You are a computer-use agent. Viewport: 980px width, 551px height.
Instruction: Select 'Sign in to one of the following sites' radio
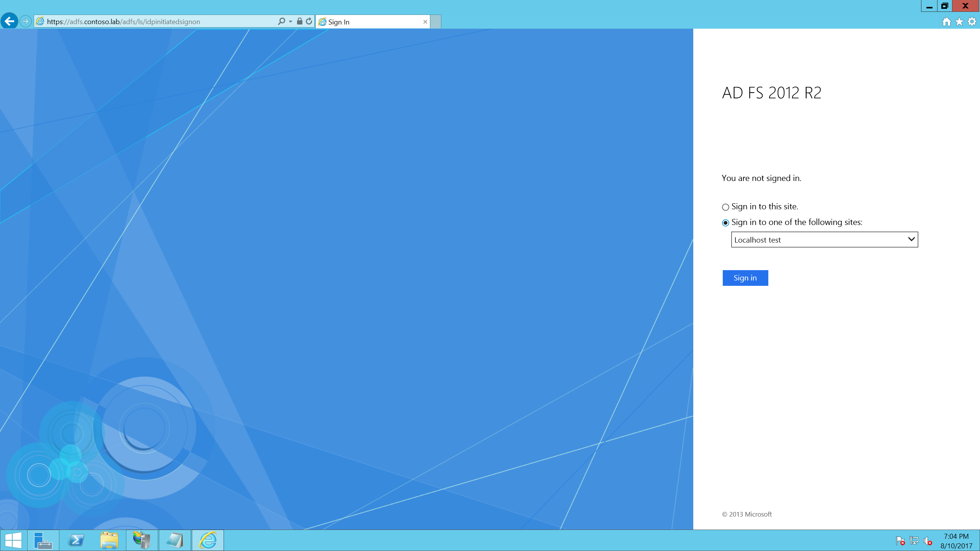coord(725,223)
